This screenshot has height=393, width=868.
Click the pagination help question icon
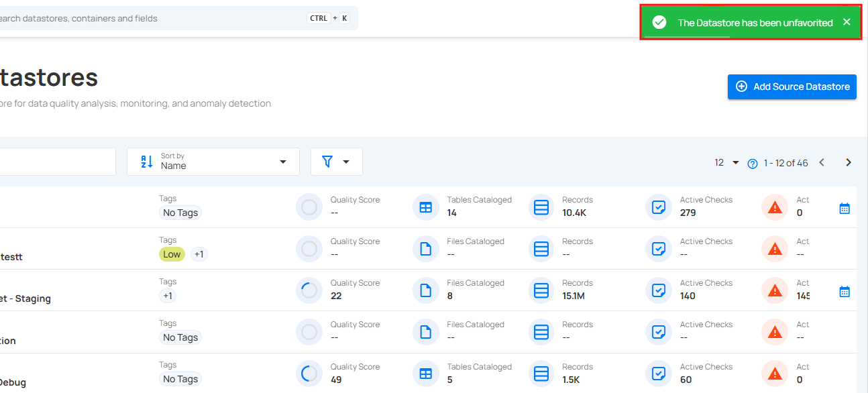tap(753, 163)
